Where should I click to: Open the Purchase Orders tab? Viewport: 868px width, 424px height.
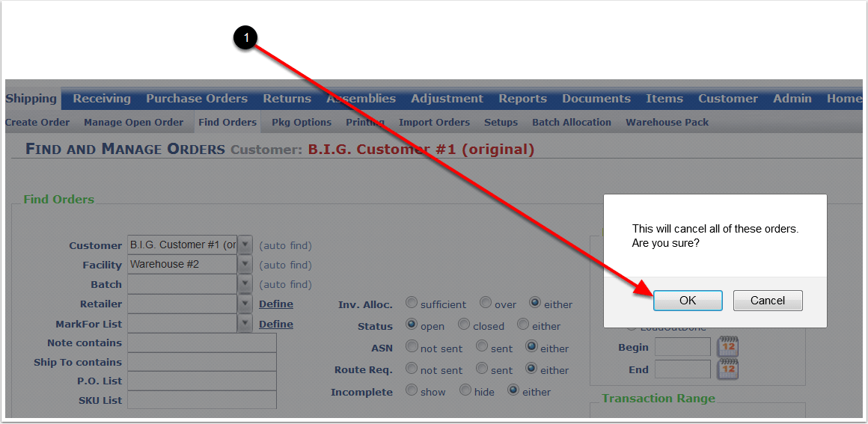[197, 99]
